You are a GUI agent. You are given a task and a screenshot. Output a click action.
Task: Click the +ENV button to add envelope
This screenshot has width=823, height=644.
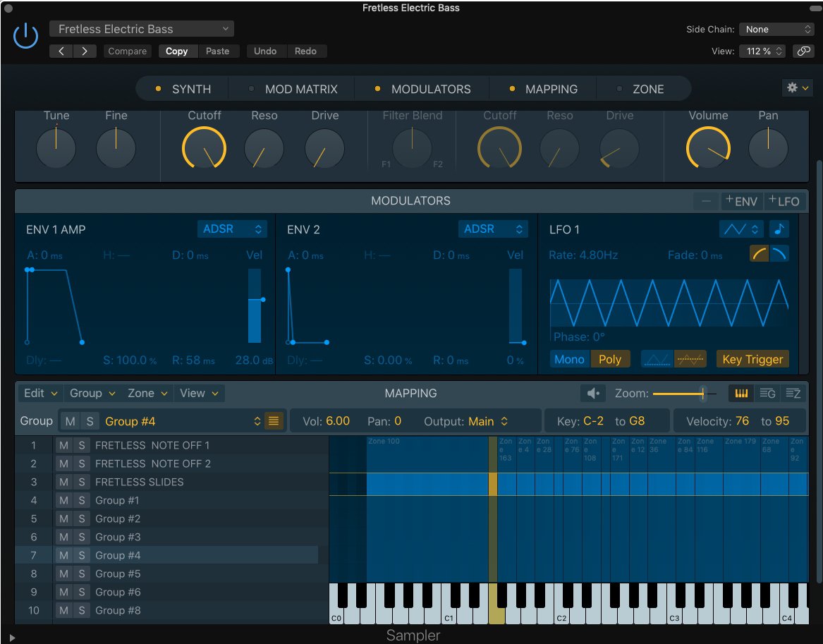(741, 201)
